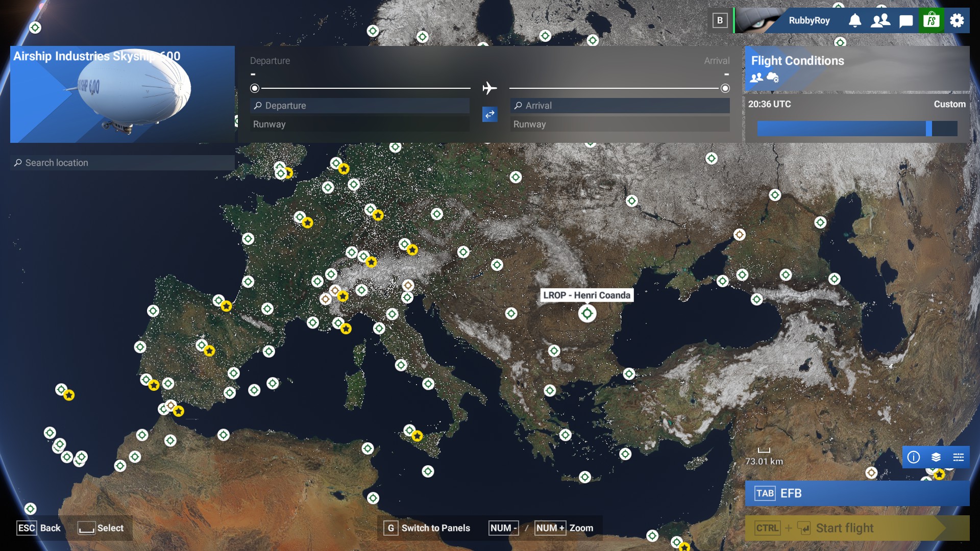The image size is (980, 551).
Task: Expand the departure Runway selector
Action: [360, 124]
